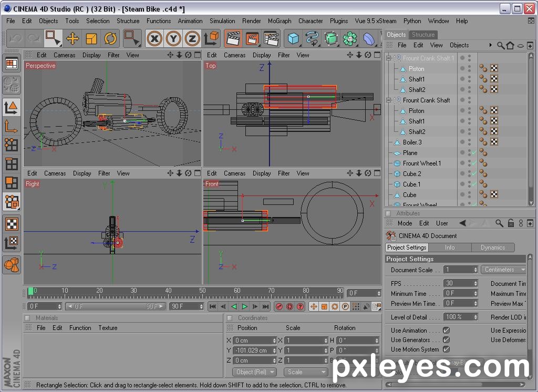Viewport: 538px width, 392px height.
Task: Select the Scale tool in the toolbar
Action: point(91,38)
